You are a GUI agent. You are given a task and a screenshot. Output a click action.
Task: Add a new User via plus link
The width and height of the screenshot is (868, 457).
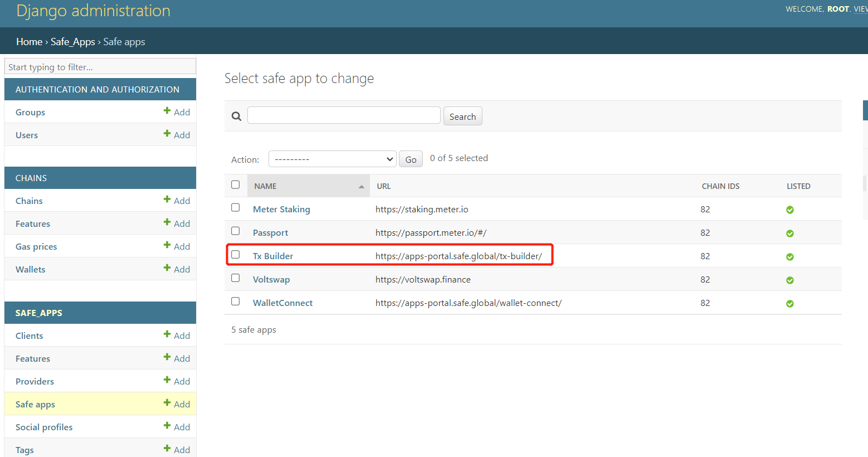click(x=177, y=134)
